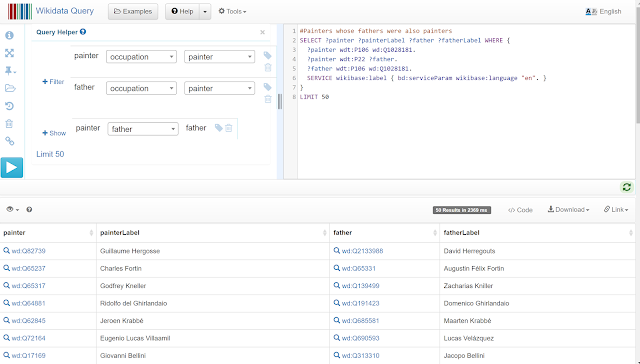Delete the father occupation filter row
This screenshot has height=364, width=640.
268,99
